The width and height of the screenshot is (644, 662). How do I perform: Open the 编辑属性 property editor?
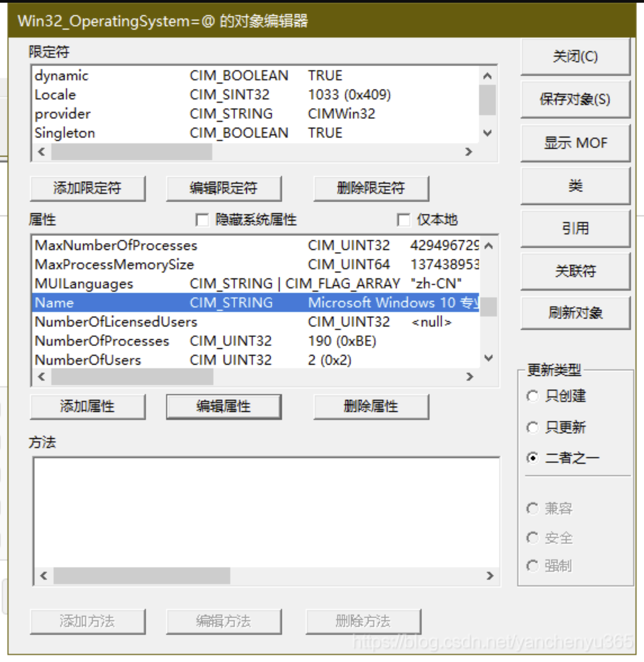click(224, 406)
